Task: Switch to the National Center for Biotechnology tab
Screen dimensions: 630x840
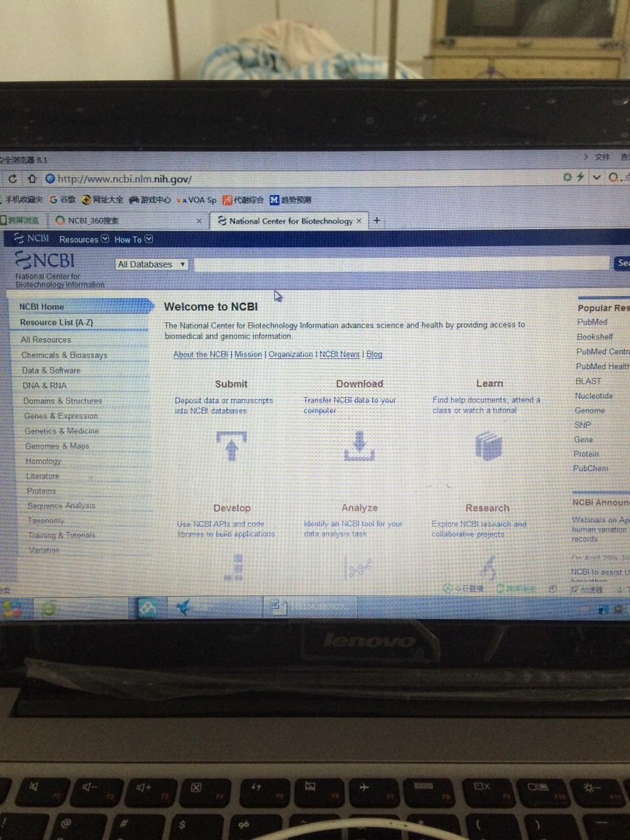Action: pos(289,221)
